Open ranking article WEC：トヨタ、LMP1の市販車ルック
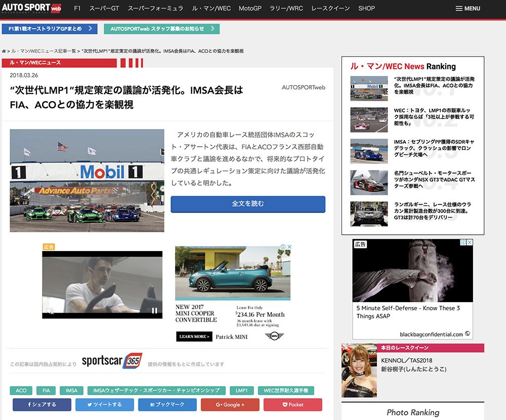This screenshot has width=506, height=420. point(434,116)
